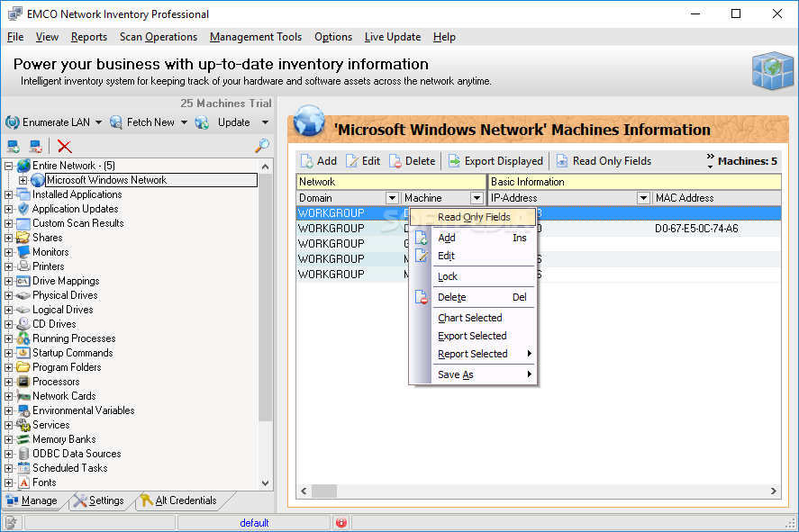The width and height of the screenshot is (799, 532).
Task: Open the Management Tools menu
Action: coord(256,37)
